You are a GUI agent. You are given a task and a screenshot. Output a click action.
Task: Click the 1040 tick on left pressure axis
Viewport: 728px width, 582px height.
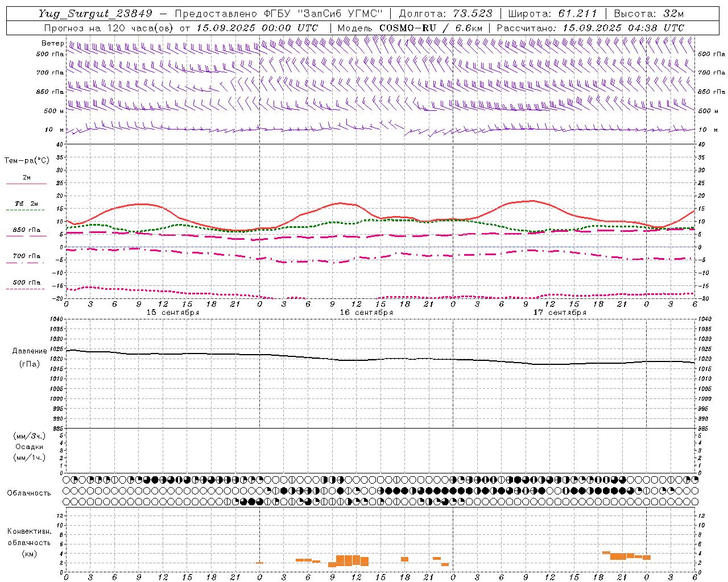coord(56,319)
